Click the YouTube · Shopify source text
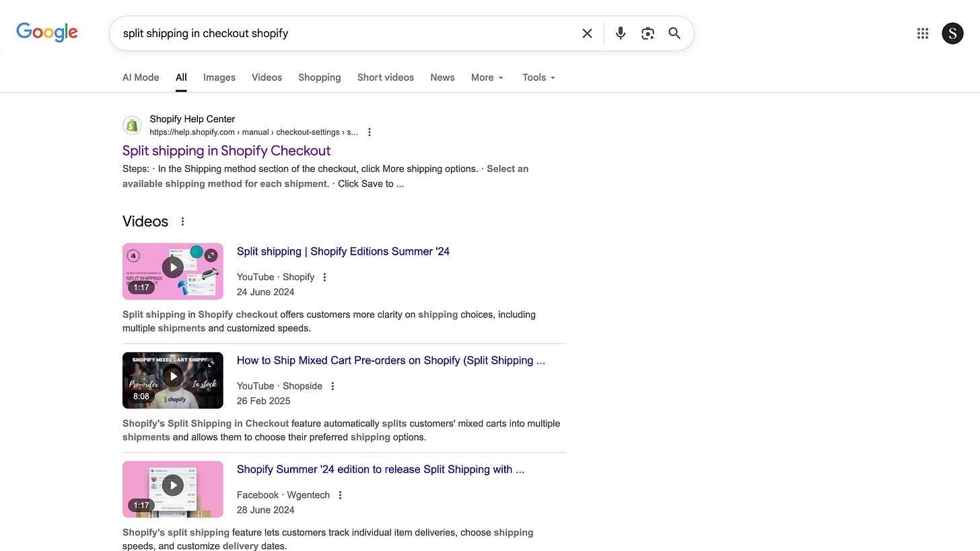This screenshot has height=551, width=980. click(x=275, y=277)
